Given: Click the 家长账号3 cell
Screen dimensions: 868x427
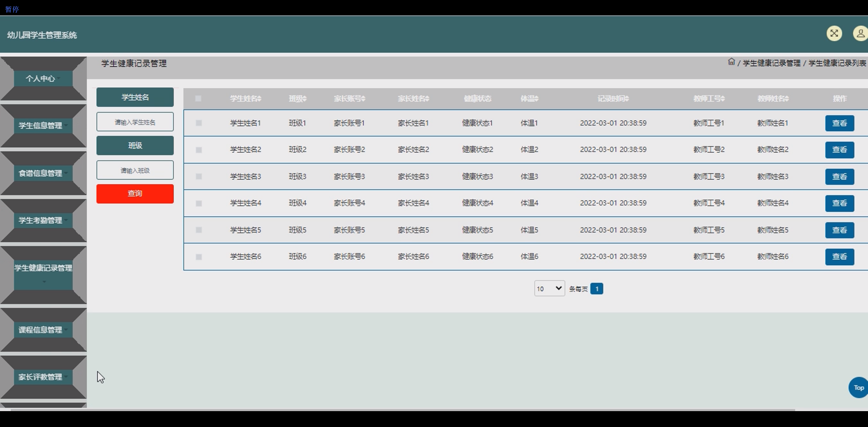Looking at the screenshot, I should pyautogui.click(x=349, y=177).
